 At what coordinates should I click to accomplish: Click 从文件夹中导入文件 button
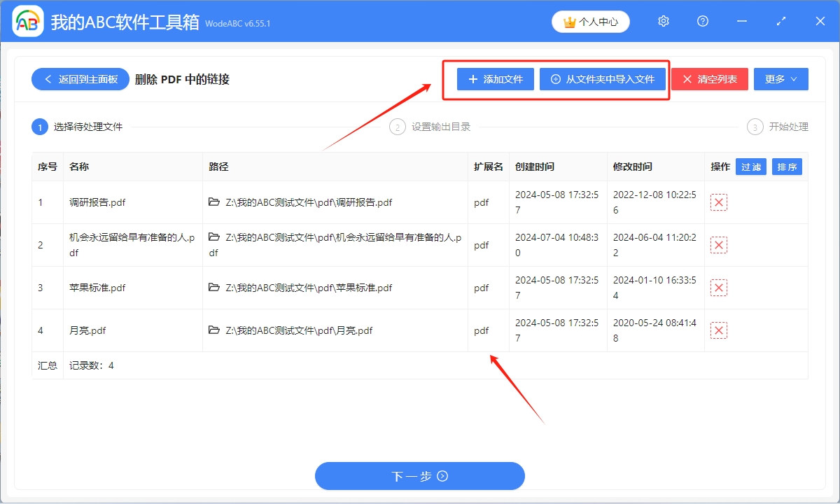(603, 79)
